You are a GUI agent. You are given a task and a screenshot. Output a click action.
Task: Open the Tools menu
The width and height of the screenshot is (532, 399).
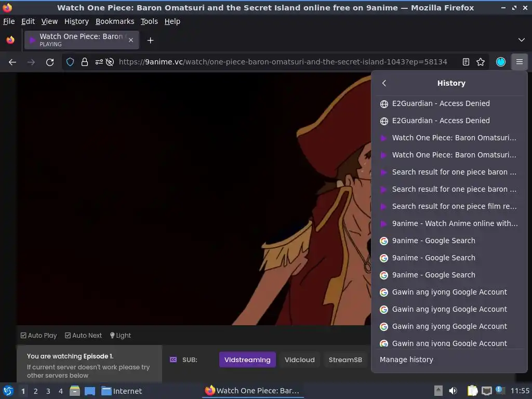pos(149,21)
